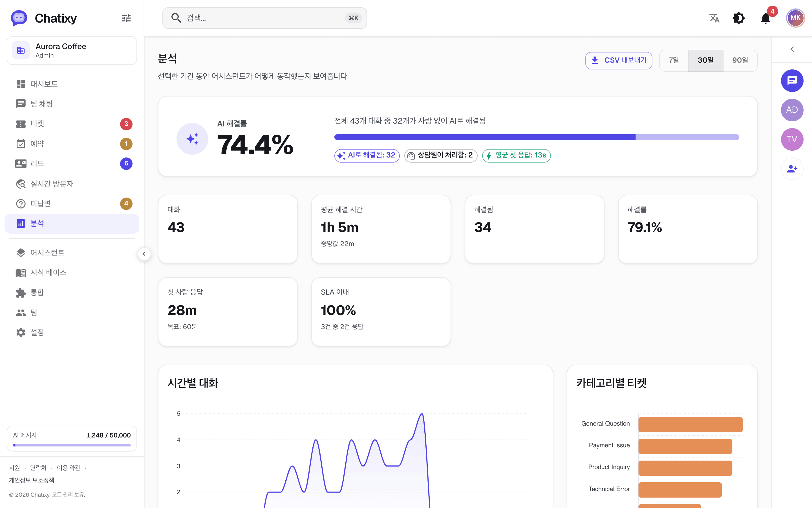Collapse the left sidebar with chevron
The height and width of the screenshot is (508, 812).
click(144, 254)
